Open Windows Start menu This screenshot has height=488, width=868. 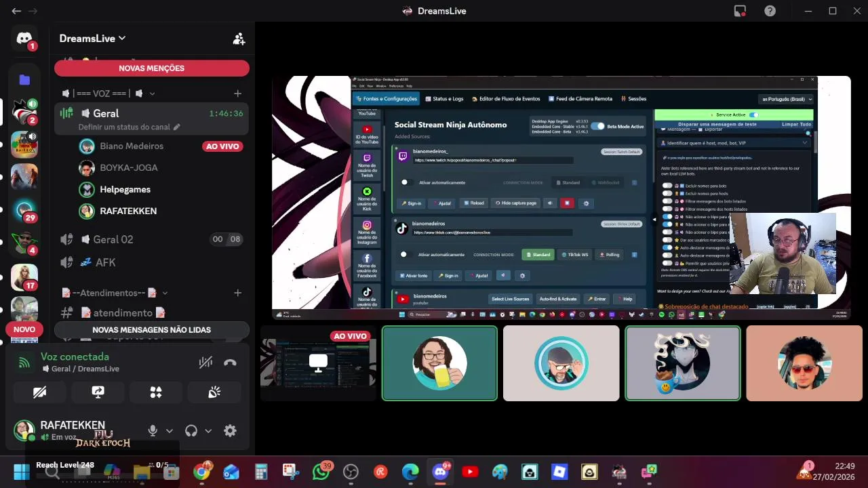coord(22,472)
